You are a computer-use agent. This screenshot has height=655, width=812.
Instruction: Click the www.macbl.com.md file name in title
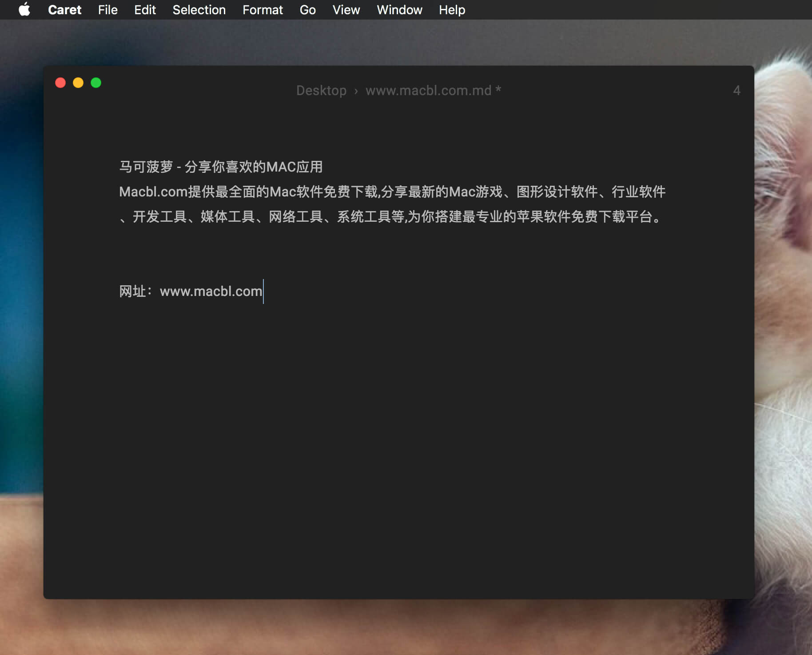pos(428,91)
